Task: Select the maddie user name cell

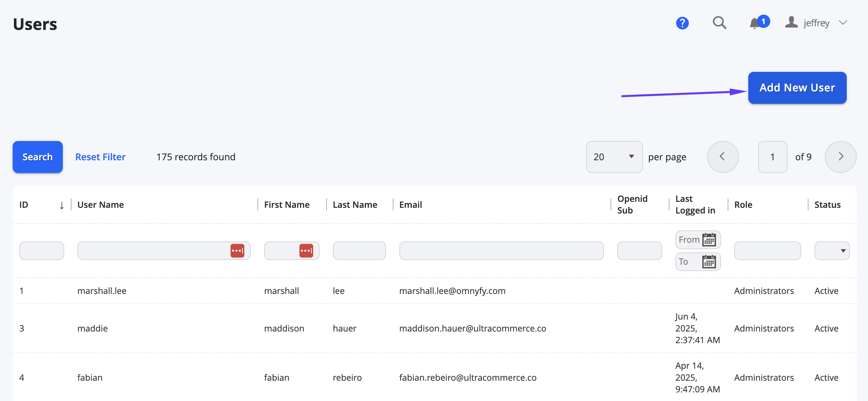Action: [x=92, y=328]
